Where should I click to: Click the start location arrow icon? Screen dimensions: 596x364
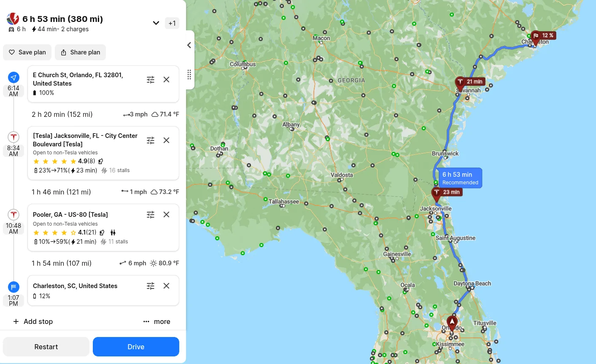(x=13, y=78)
